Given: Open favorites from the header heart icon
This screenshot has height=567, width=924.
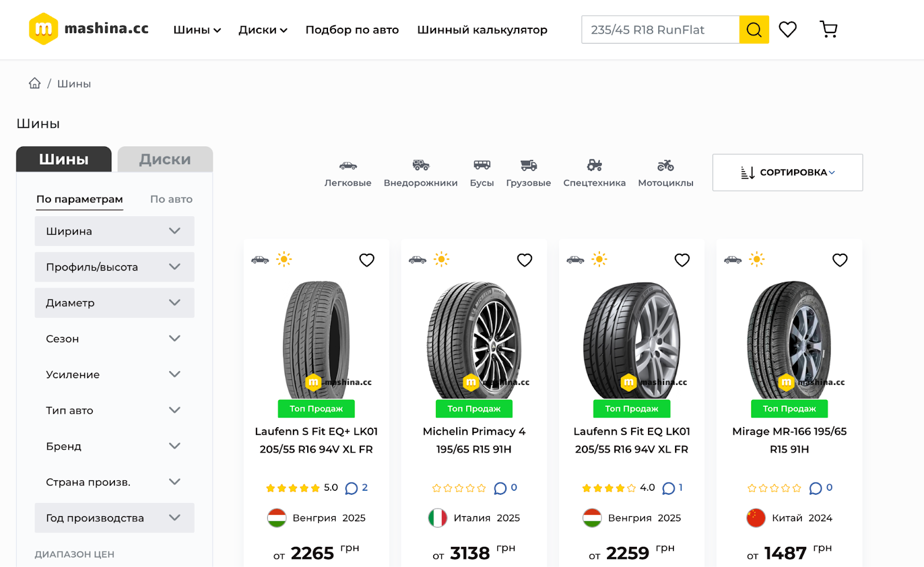Looking at the screenshot, I should click(x=788, y=29).
